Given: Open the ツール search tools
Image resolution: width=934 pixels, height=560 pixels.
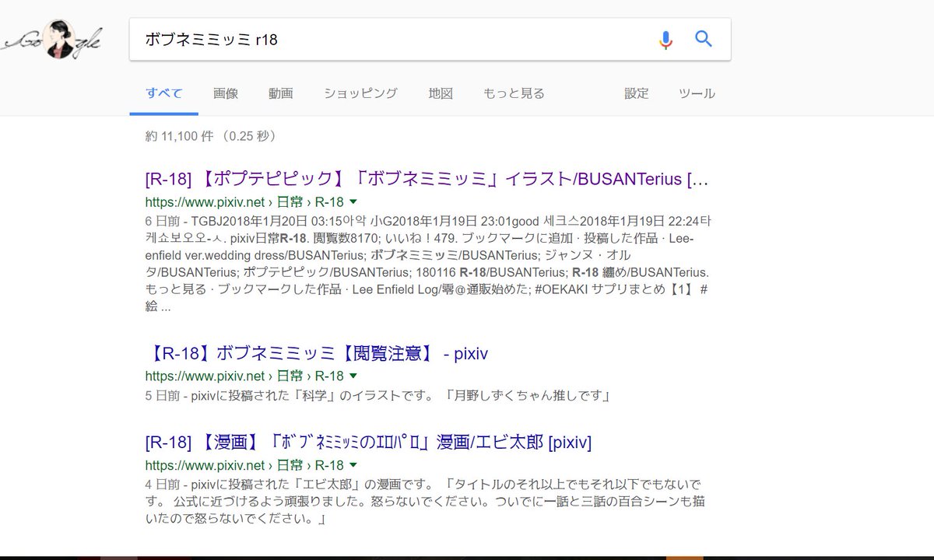Looking at the screenshot, I should click(697, 93).
